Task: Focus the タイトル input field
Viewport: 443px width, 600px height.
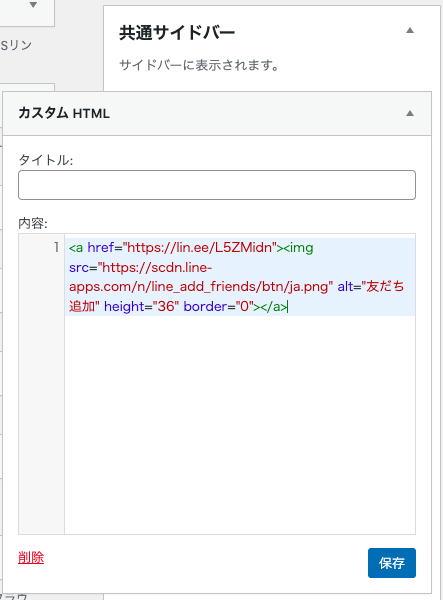Action: pos(217,185)
